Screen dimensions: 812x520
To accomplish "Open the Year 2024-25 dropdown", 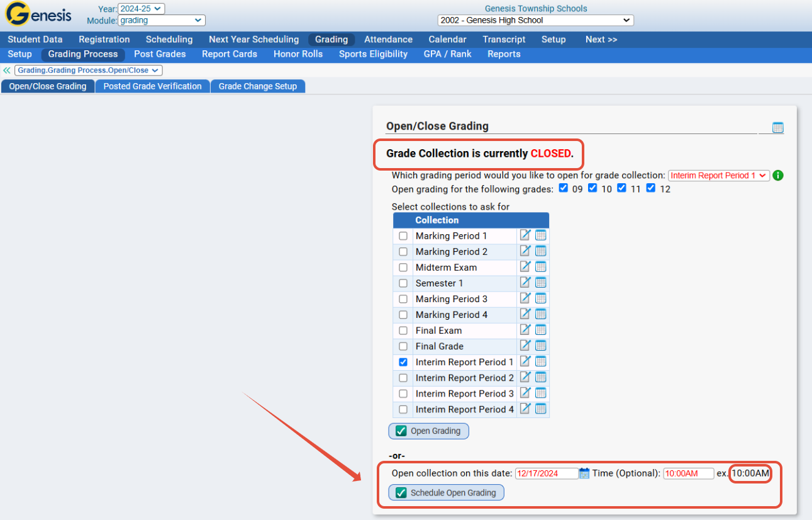I will click(141, 9).
